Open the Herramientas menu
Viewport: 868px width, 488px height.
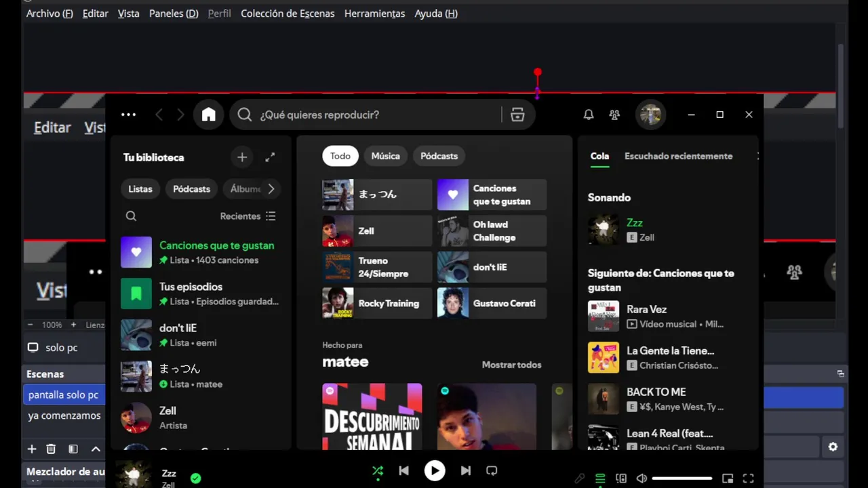374,14
